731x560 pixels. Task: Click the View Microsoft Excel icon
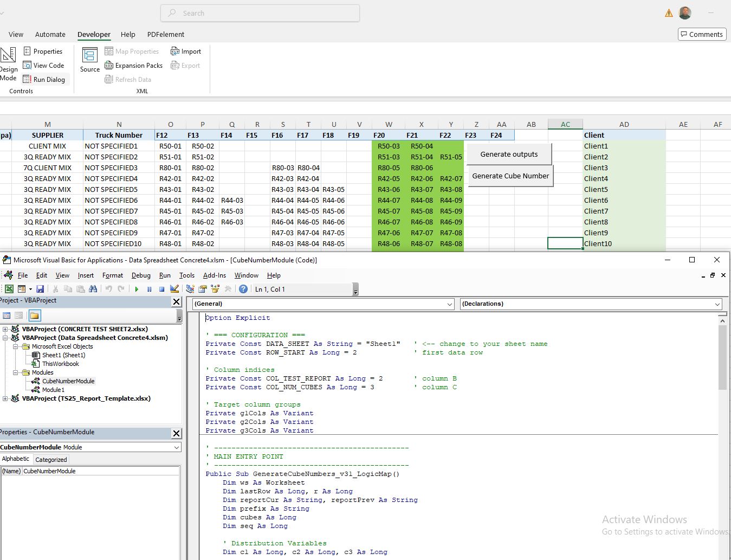tap(9, 289)
